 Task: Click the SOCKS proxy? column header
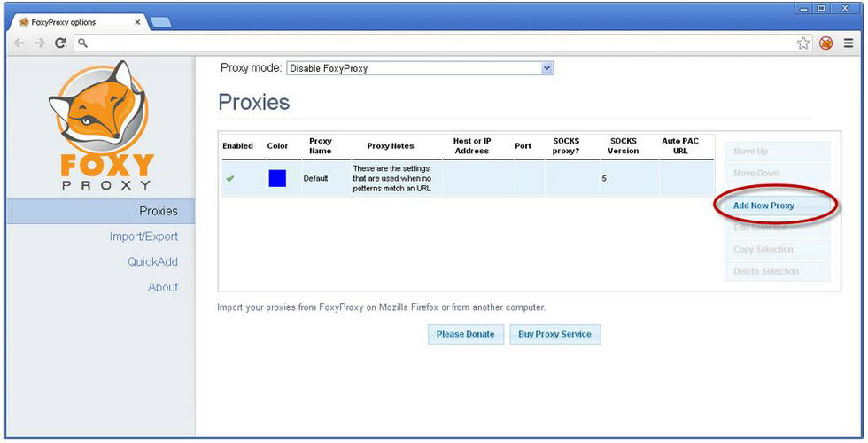(x=566, y=145)
